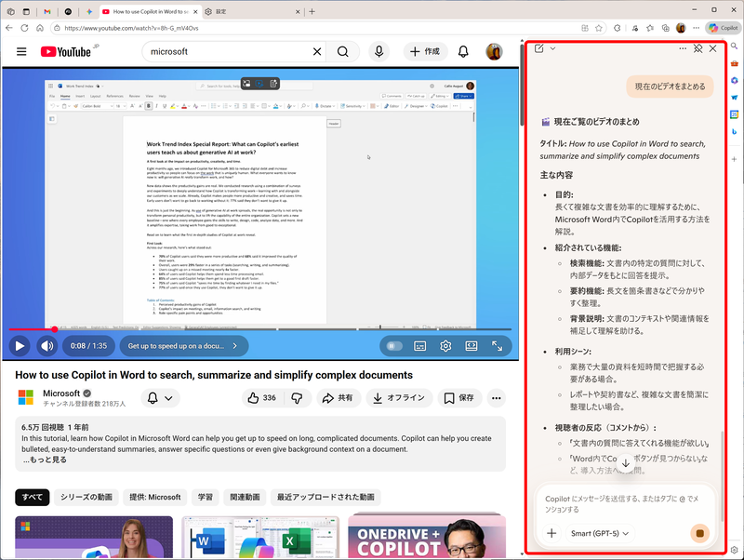The image size is (744, 560).
Task: Expand the channel notification options chevron
Action: click(x=167, y=397)
